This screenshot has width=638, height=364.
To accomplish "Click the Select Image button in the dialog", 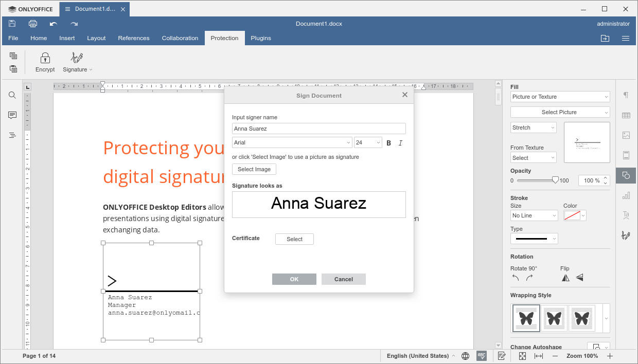I will pos(254,169).
